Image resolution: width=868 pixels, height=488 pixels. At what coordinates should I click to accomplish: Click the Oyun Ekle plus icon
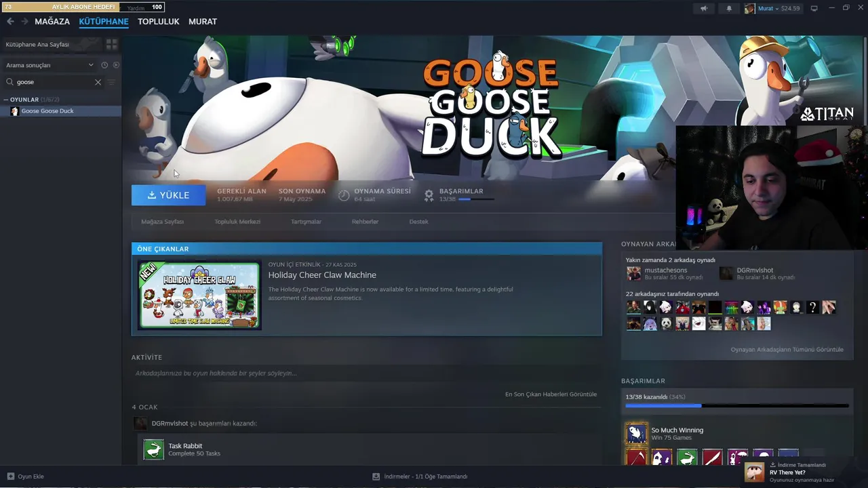[10, 476]
